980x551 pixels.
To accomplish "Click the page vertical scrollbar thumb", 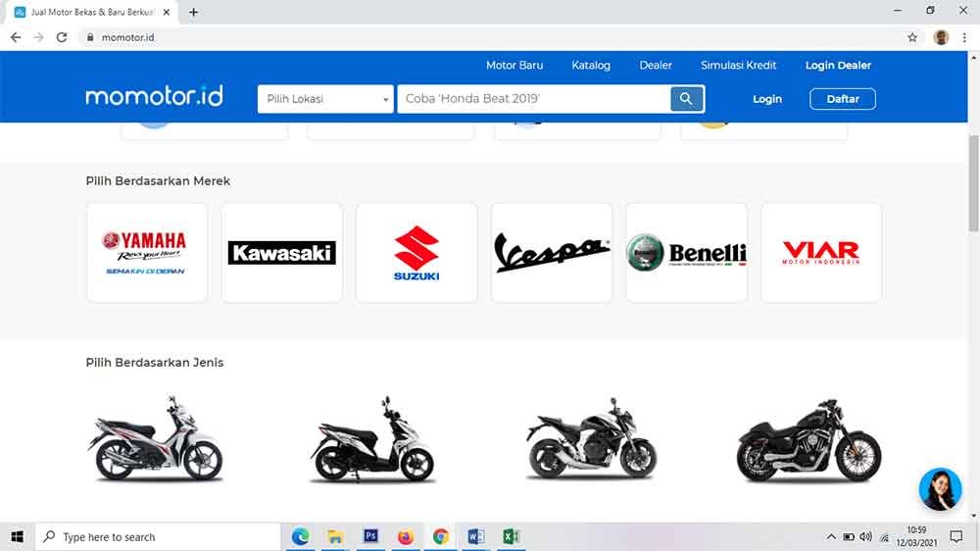I will [974, 182].
